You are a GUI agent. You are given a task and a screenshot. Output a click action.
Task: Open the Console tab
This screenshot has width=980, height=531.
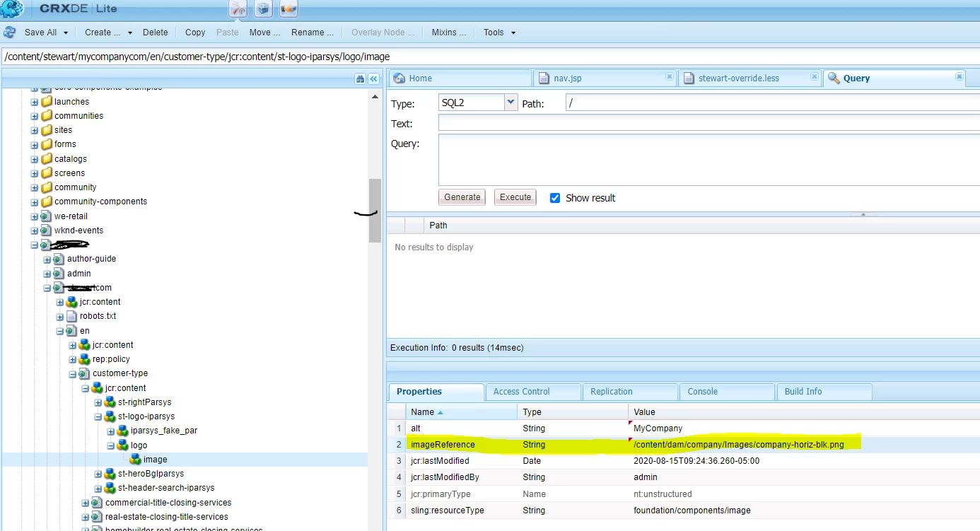tap(727, 392)
